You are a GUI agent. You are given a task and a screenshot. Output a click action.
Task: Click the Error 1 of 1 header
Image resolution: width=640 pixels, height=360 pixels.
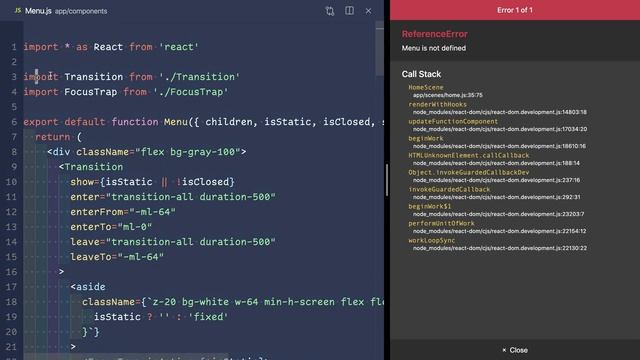pyautogui.click(x=515, y=10)
